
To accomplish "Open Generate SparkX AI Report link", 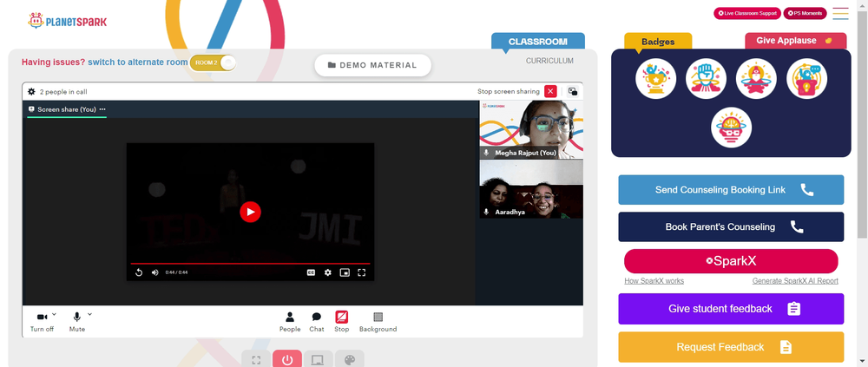I will tap(795, 281).
